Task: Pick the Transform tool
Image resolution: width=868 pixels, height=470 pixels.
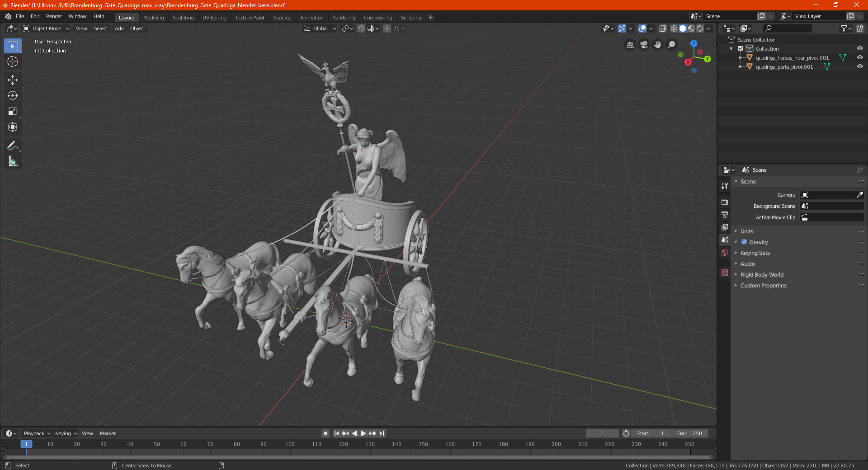Action: coord(13,127)
